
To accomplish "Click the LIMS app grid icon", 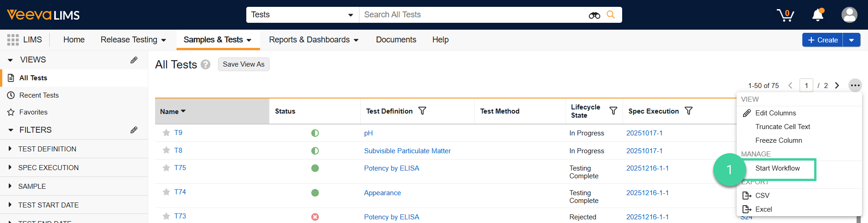I will (x=13, y=40).
